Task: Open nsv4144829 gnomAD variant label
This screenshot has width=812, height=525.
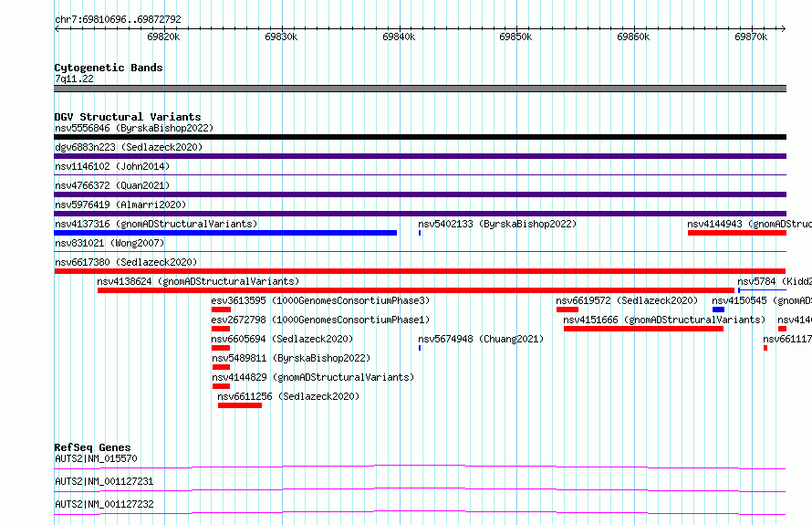Action: click(313, 377)
